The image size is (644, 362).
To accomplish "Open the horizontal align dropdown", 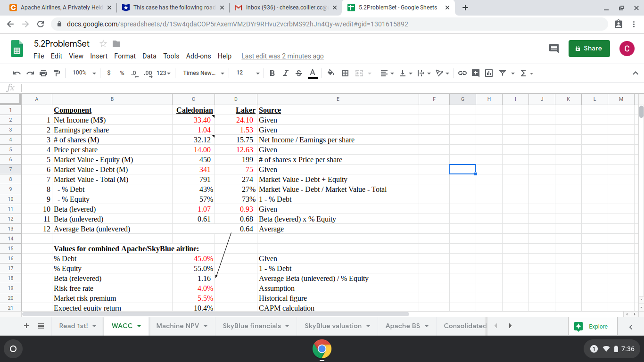I will 387,73.
